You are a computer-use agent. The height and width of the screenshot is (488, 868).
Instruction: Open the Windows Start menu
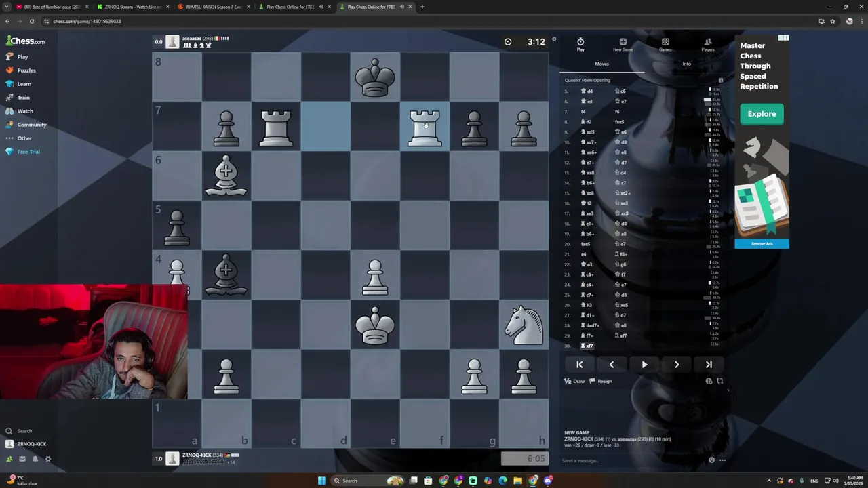pyautogui.click(x=322, y=481)
